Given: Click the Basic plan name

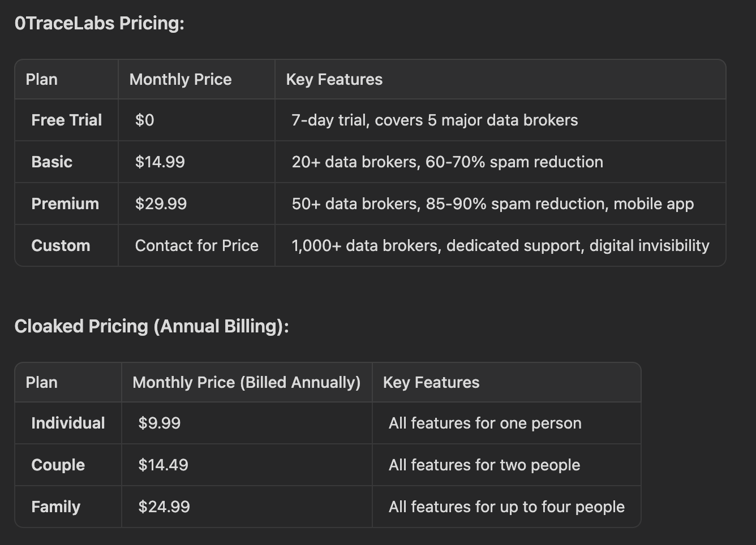Looking at the screenshot, I should tap(51, 162).
